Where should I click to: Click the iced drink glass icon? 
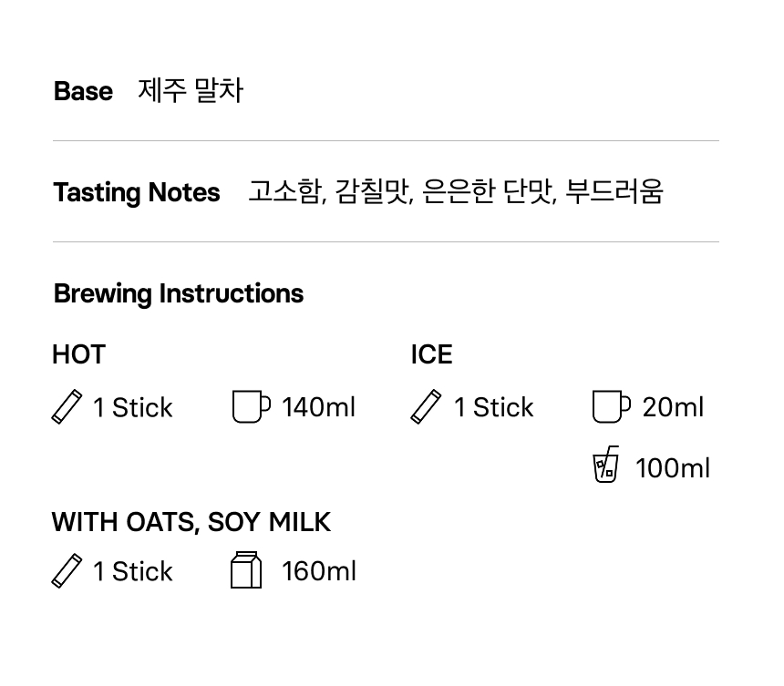pyautogui.click(x=606, y=465)
